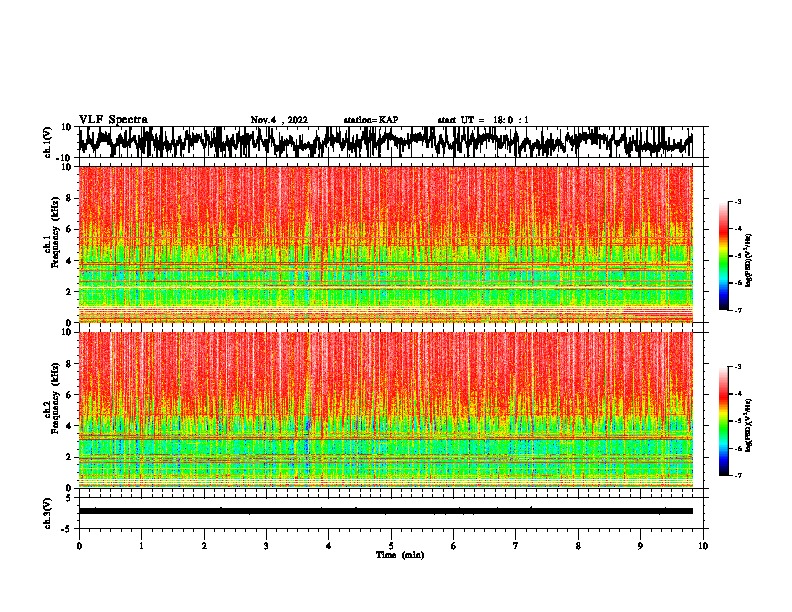The image size is (792, 612).
Task: Select the "Nov.4 , 2022" date text
Action: click(x=279, y=120)
